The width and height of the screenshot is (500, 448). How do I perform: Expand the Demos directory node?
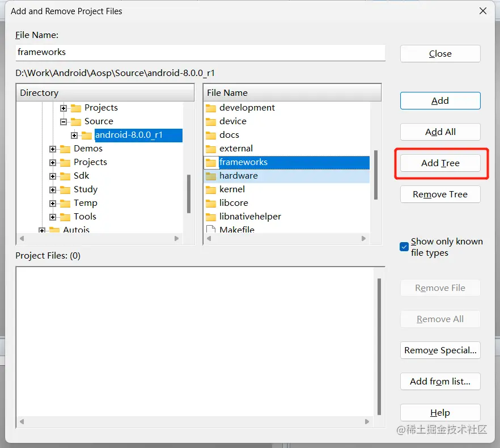[53, 149]
